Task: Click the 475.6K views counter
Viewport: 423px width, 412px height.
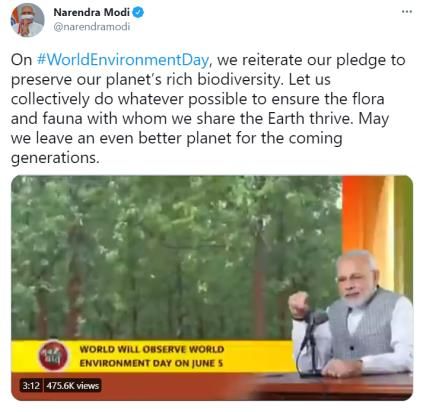Action: [72, 386]
